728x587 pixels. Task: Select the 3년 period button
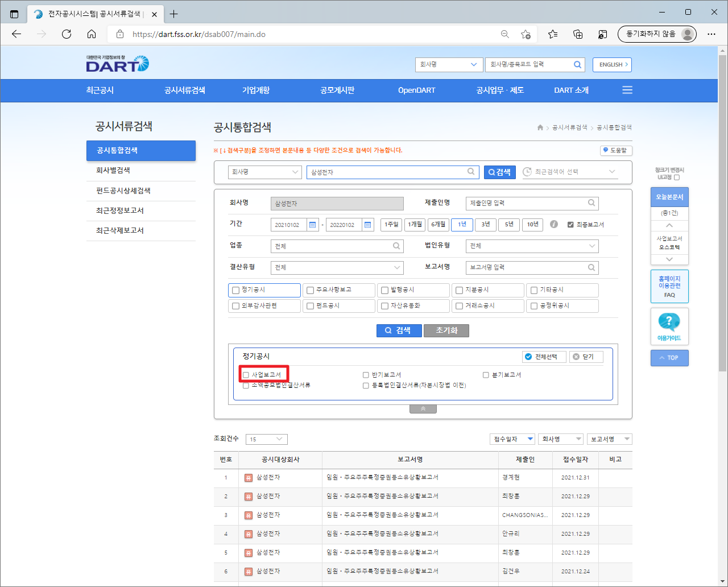point(486,225)
